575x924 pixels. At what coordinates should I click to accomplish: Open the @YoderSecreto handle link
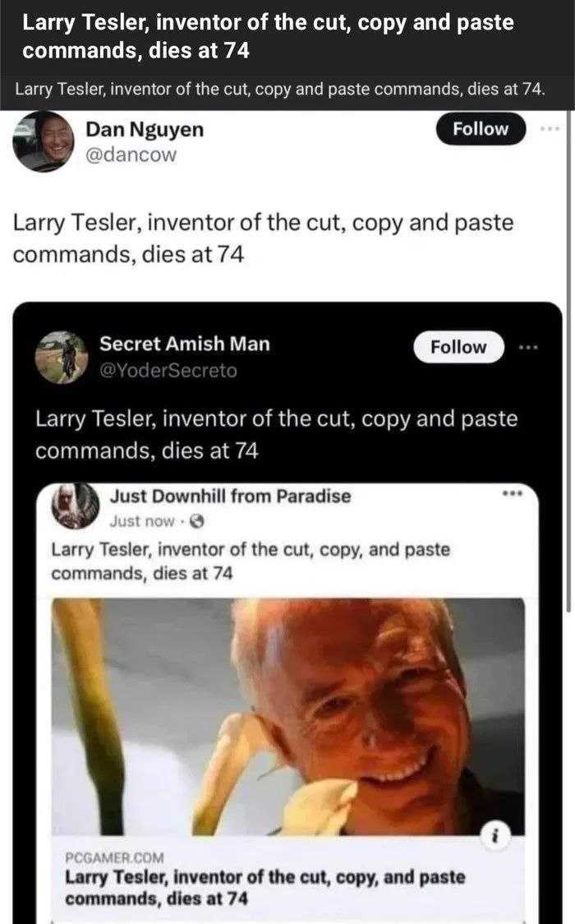click(x=168, y=371)
